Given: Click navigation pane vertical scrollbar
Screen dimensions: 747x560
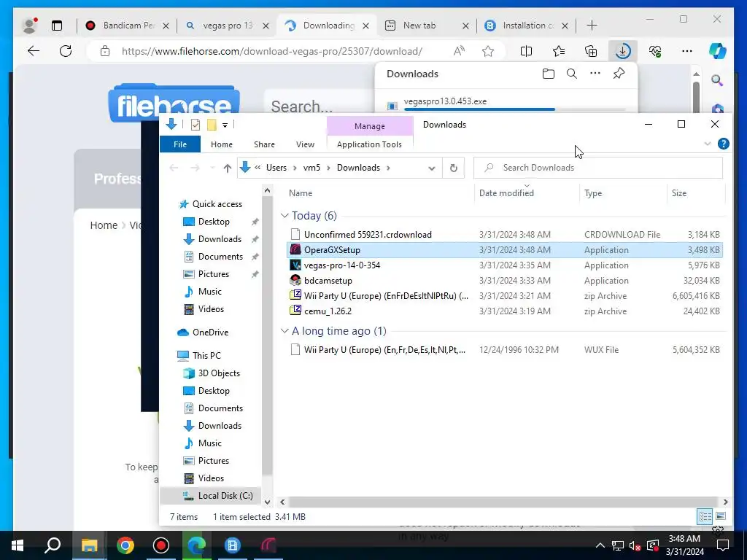Looking at the screenshot, I should 267,335.
